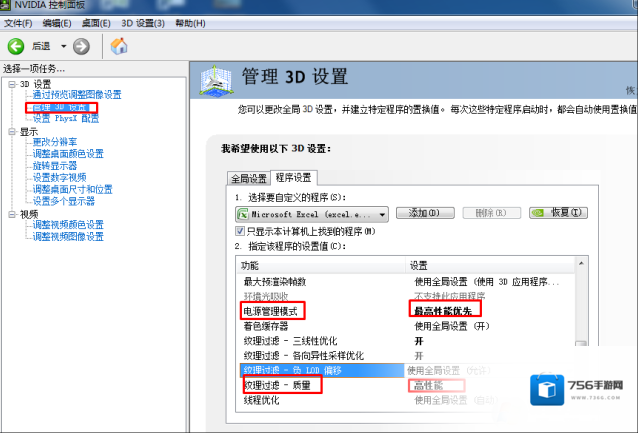Click the green Back arrow icon
Image resolution: width=638 pixels, height=433 pixels.
[x=16, y=46]
